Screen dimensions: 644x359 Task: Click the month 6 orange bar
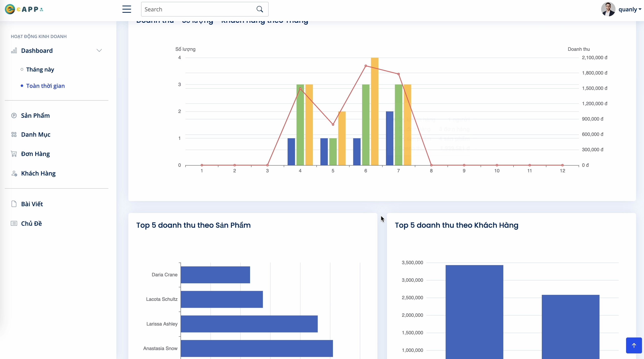pyautogui.click(x=374, y=111)
